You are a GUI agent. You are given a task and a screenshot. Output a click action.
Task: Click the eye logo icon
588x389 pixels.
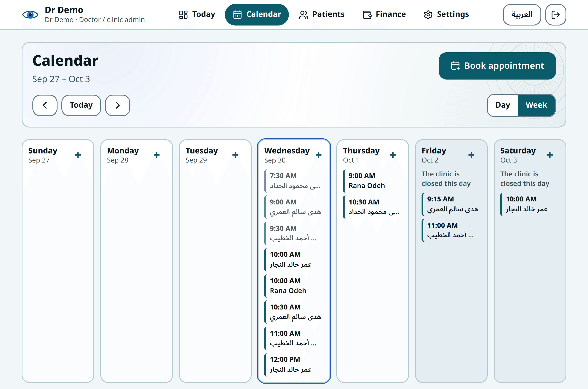[x=30, y=15]
